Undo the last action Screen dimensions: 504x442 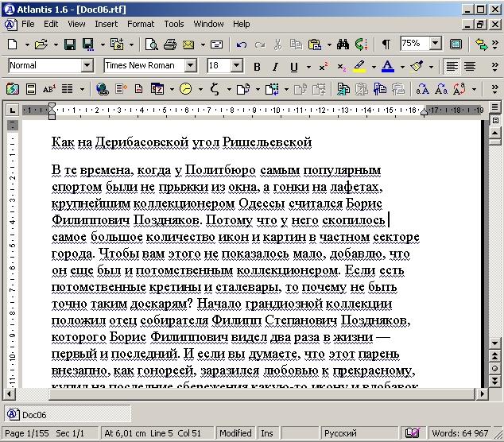coord(242,45)
